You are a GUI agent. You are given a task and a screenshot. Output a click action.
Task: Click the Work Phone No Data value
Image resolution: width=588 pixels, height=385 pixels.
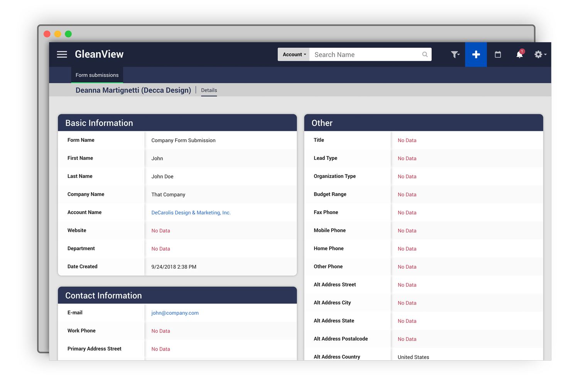(x=161, y=331)
